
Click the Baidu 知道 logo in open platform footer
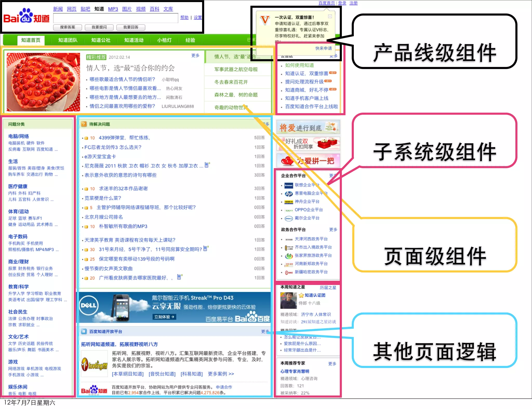pyautogui.click(x=94, y=390)
